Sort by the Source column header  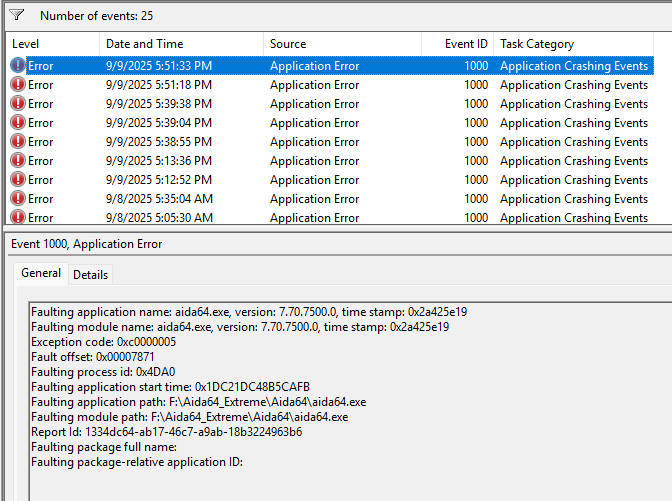click(342, 44)
